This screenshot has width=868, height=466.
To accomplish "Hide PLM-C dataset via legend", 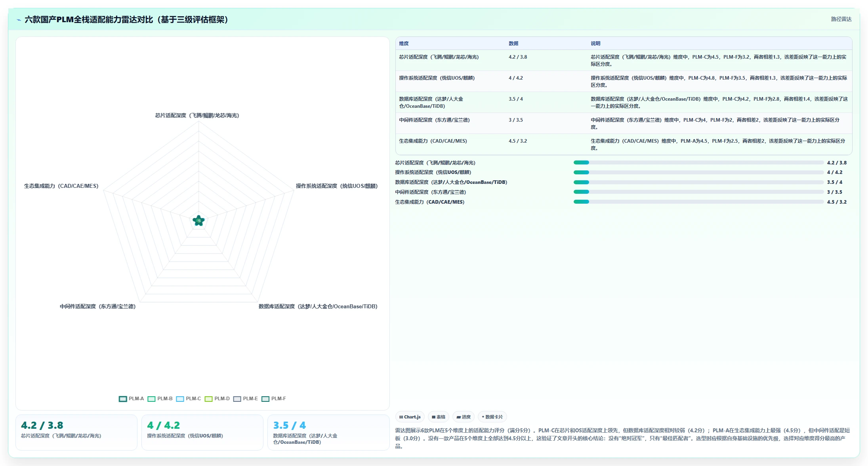I will pyautogui.click(x=189, y=399).
